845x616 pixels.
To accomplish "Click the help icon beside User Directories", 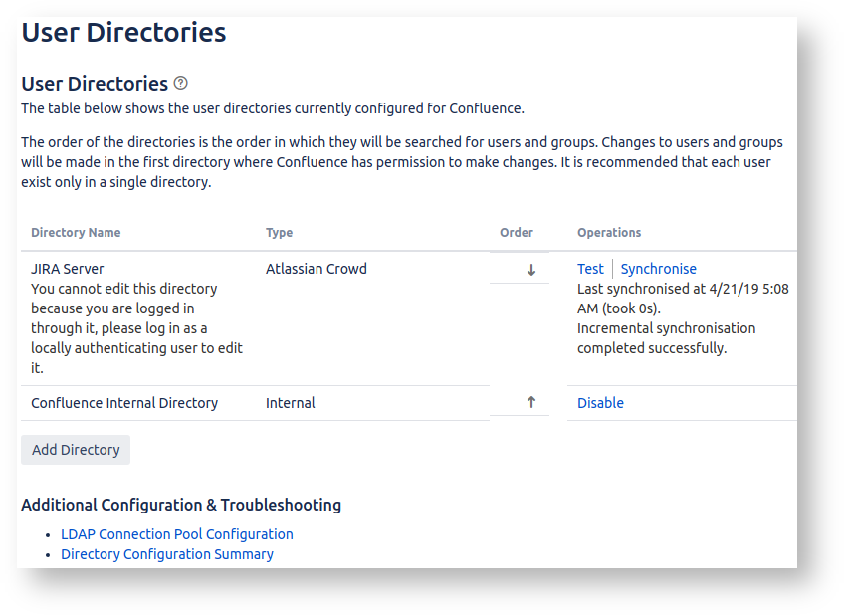I will point(180,84).
